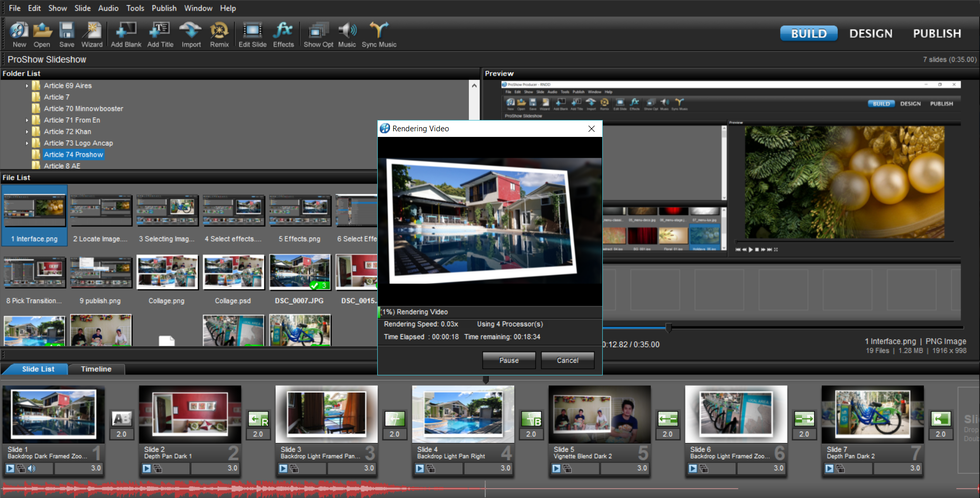Click the rendering progress bar
980x498 pixels.
click(490, 312)
